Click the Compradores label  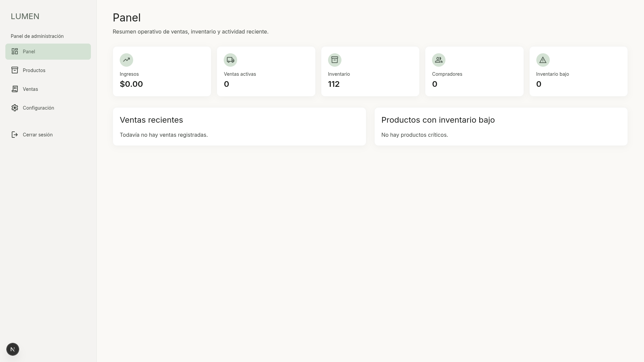click(x=447, y=74)
